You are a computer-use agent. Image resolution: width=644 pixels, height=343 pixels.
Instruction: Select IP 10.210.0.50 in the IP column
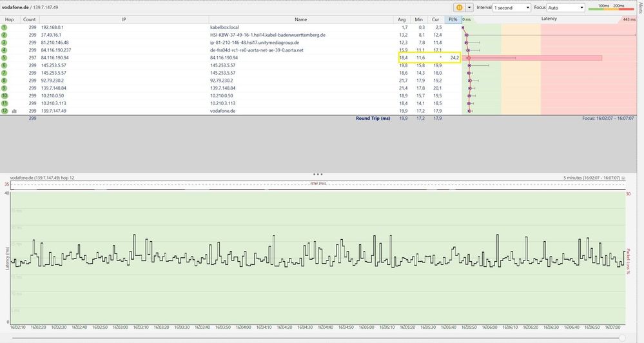tap(52, 95)
